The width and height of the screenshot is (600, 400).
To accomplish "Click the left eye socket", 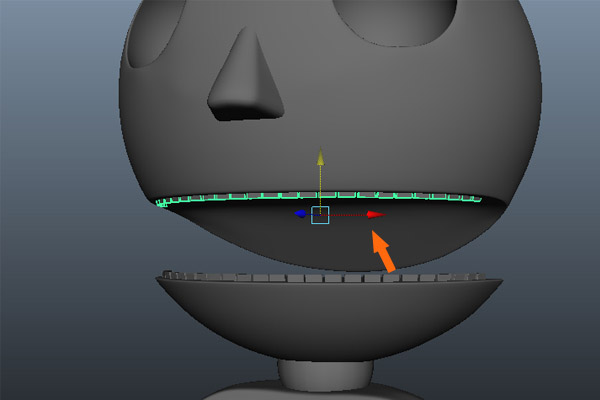I will click(x=155, y=33).
